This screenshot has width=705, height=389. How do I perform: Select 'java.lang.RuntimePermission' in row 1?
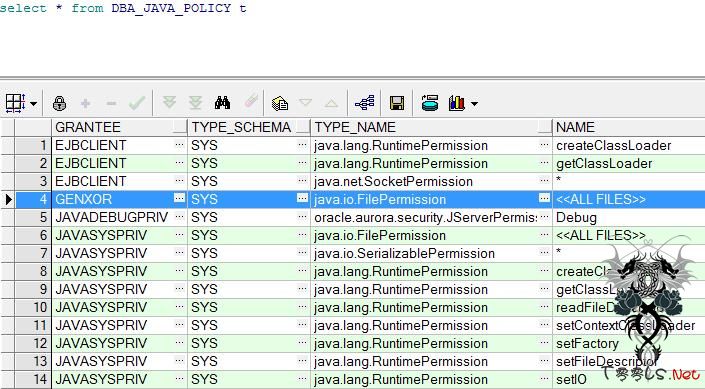point(431,145)
